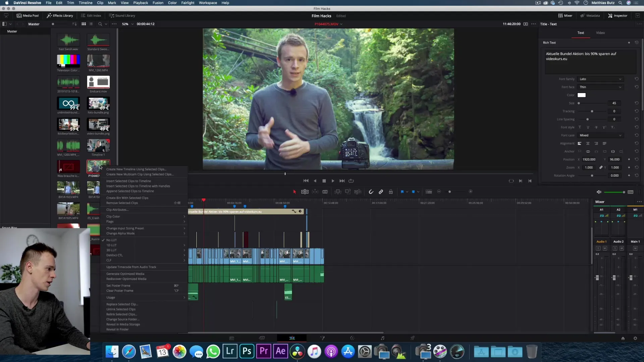Open the Edit page icon
The image size is (644, 362).
[292, 338]
